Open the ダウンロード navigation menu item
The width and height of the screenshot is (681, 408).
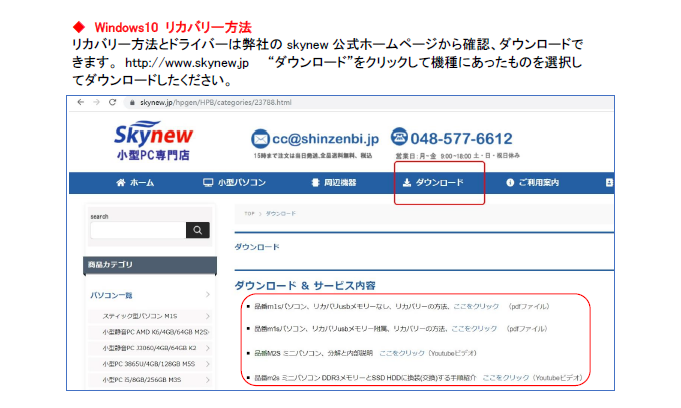pos(439,183)
